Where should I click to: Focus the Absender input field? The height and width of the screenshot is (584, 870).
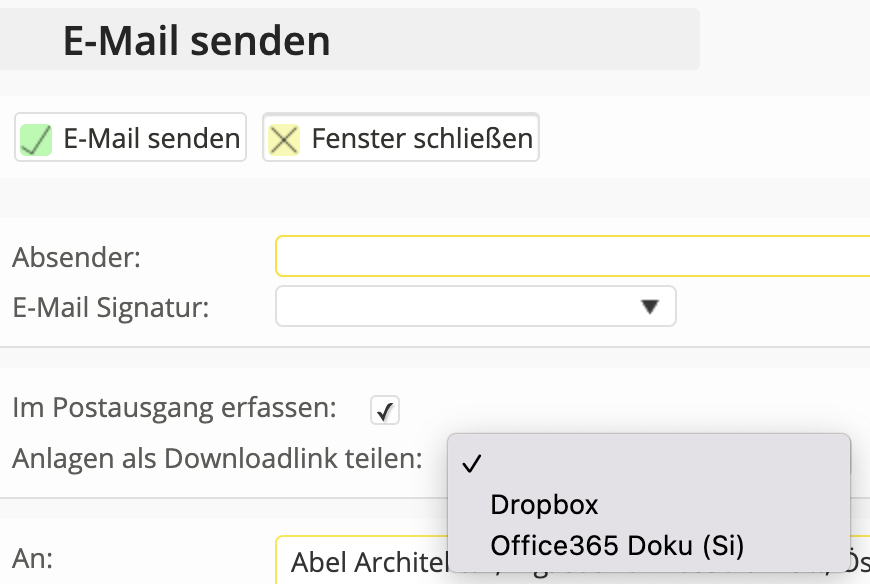572,257
